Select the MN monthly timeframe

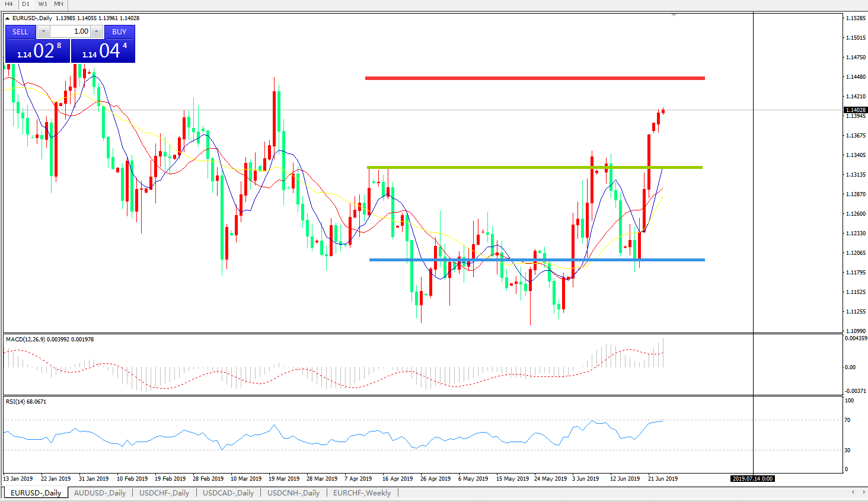59,4
